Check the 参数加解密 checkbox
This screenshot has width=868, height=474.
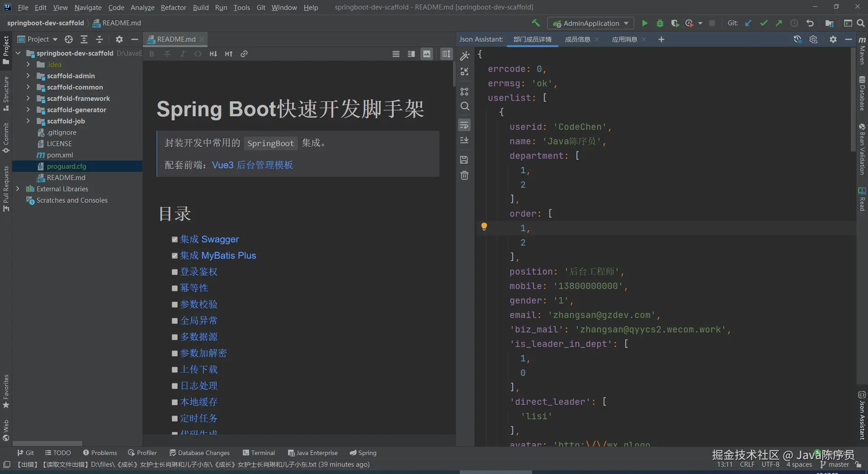tap(175, 354)
